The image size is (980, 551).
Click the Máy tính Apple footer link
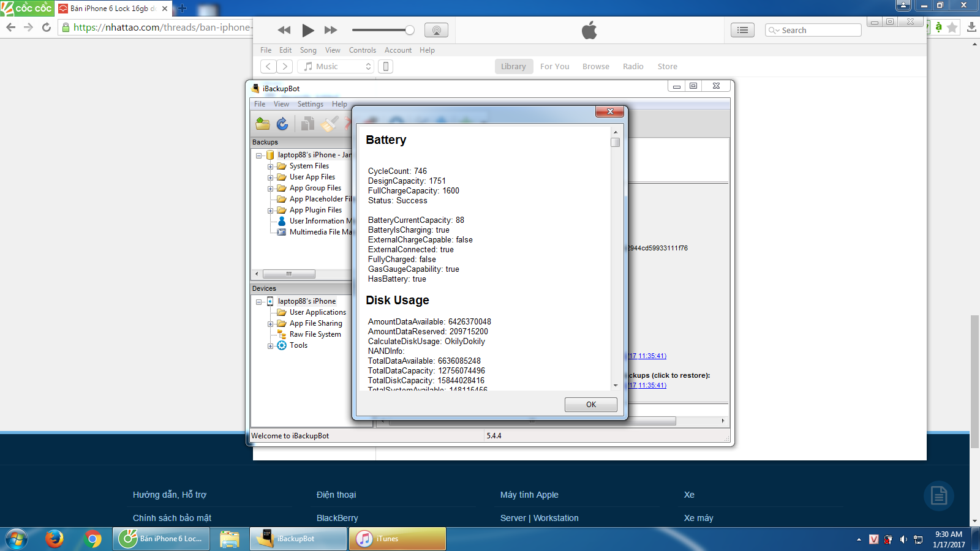pyautogui.click(x=529, y=495)
